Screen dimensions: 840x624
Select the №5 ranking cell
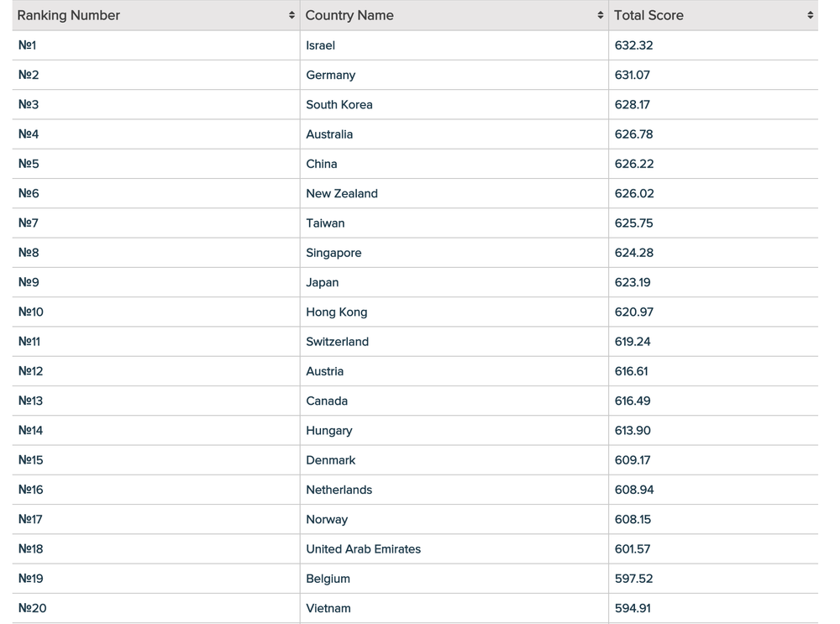29,164
